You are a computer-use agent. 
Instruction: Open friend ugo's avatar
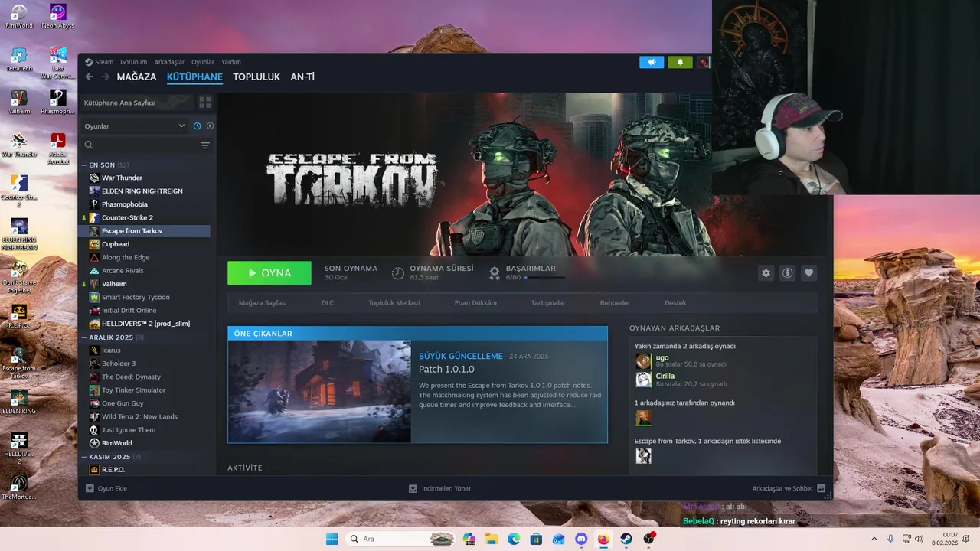[x=644, y=361]
